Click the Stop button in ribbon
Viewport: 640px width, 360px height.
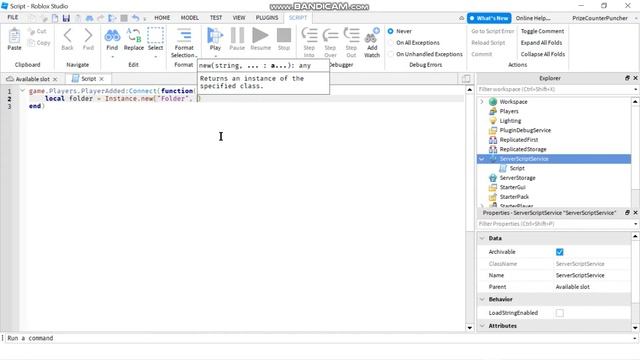[x=284, y=36]
